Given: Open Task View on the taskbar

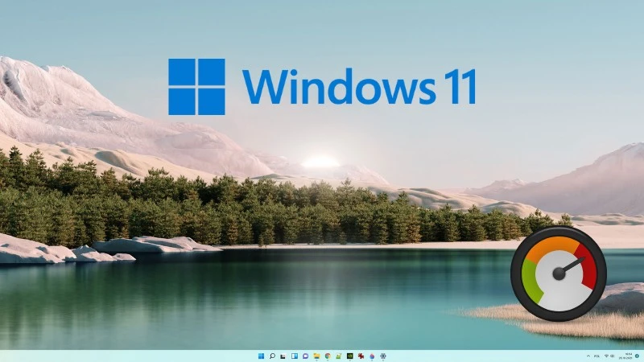Looking at the screenshot, I should coord(283,356).
